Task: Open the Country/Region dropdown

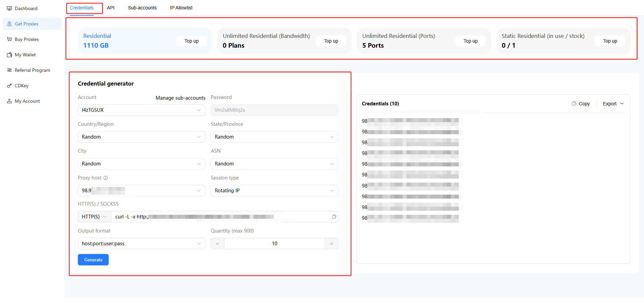Action: coord(142,137)
